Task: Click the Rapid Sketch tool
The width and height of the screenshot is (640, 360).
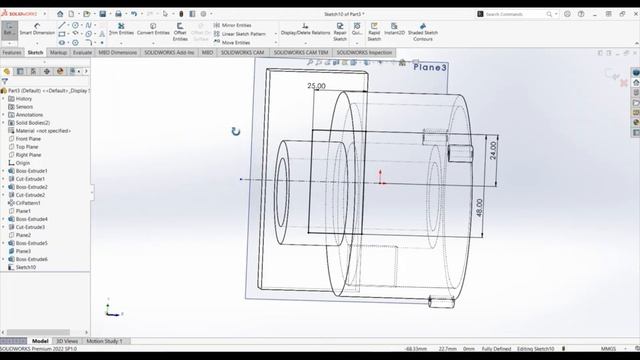Action: pos(374,32)
